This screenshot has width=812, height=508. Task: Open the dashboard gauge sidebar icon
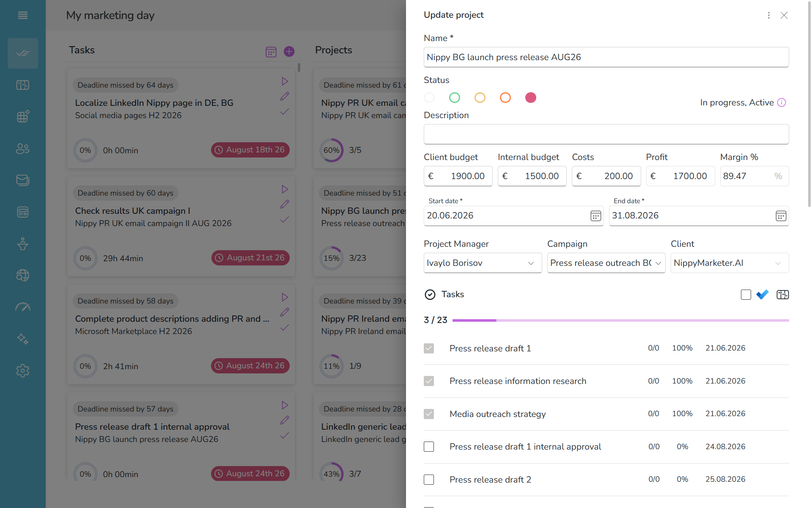pos(23,307)
